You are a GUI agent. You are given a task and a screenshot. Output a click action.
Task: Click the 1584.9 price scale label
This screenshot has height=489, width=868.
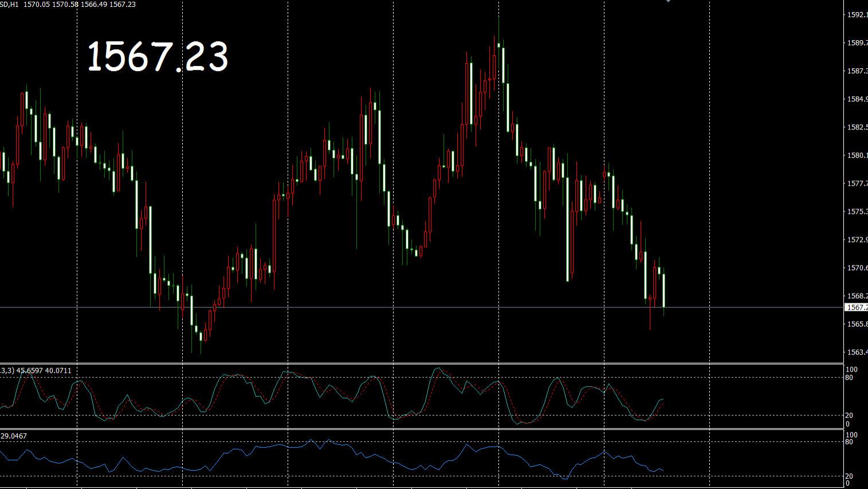coord(857,99)
